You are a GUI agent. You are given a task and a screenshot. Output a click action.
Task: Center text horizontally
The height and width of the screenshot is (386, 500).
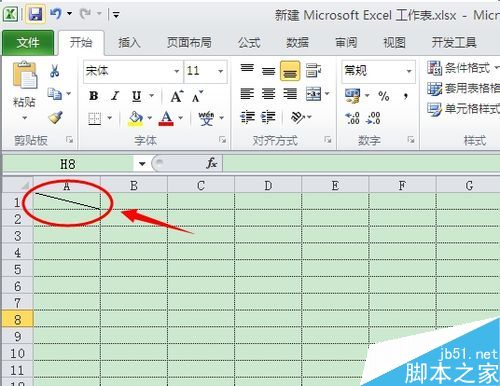pyautogui.click(x=268, y=94)
